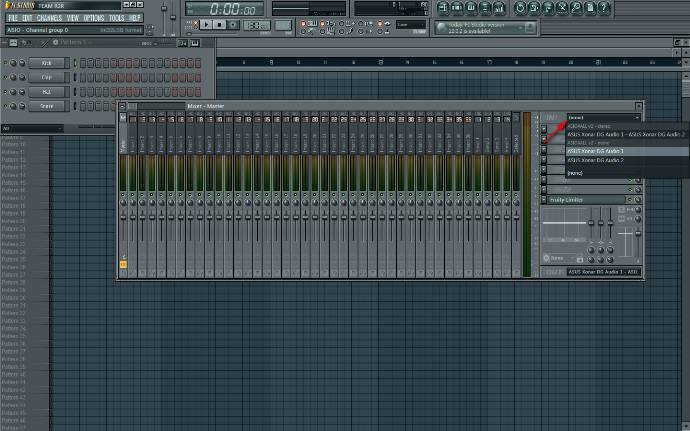Toggle first step of Kick channel
The width and height of the screenshot is (690, 431).
[x=83, y=63]
